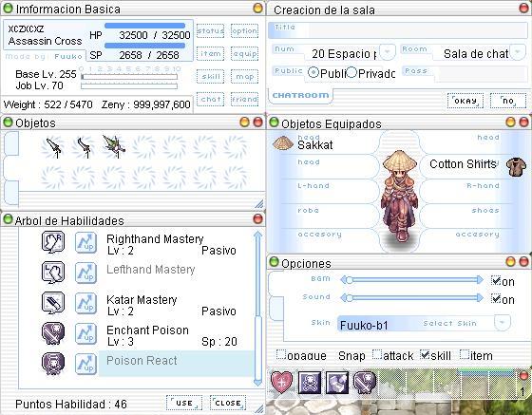
Task: Click the Lefthand Mastery skill icon
Action: point(53,273)
